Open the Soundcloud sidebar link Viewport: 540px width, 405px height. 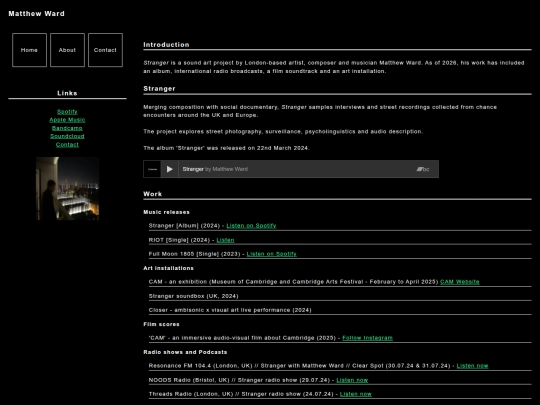(x=67, y=136)
